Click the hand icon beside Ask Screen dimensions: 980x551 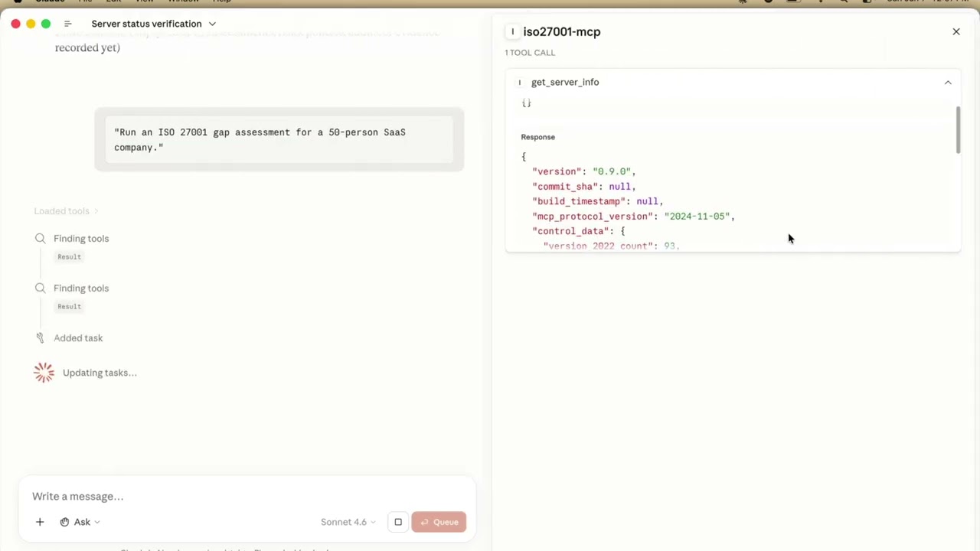(64, 522)
